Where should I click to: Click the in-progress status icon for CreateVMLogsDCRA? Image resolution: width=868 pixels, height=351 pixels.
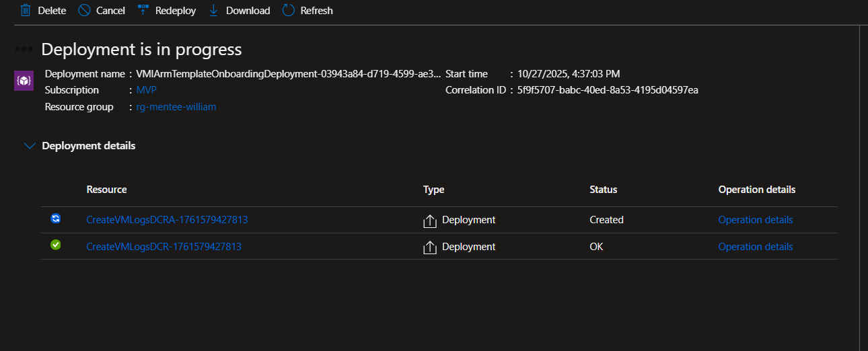(x=56, y=219)
